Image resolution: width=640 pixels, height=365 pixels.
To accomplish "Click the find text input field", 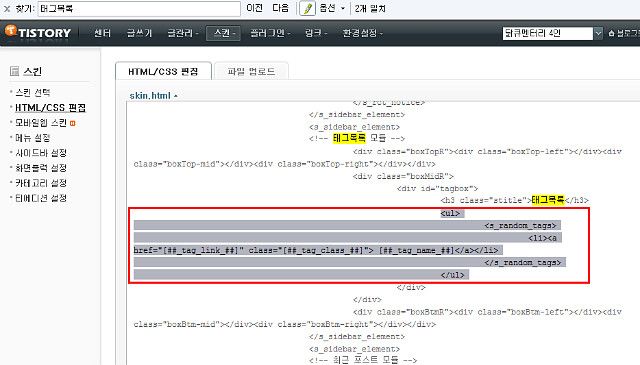I will [x=139, y=9].
